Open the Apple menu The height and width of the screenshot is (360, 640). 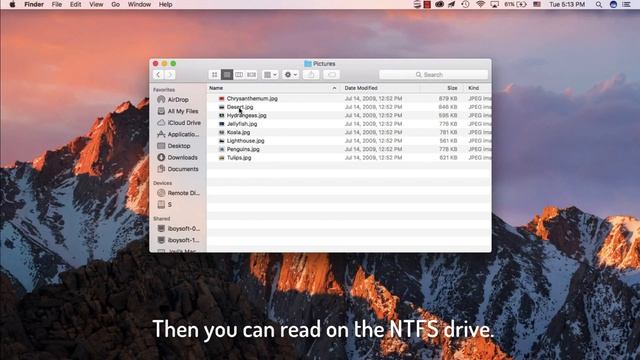pos(12,4)
